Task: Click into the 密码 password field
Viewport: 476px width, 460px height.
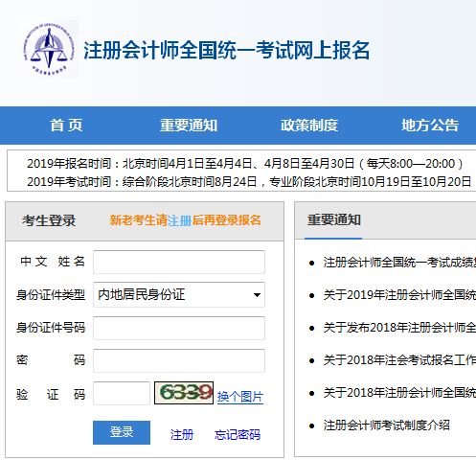Action: point(179,360)
